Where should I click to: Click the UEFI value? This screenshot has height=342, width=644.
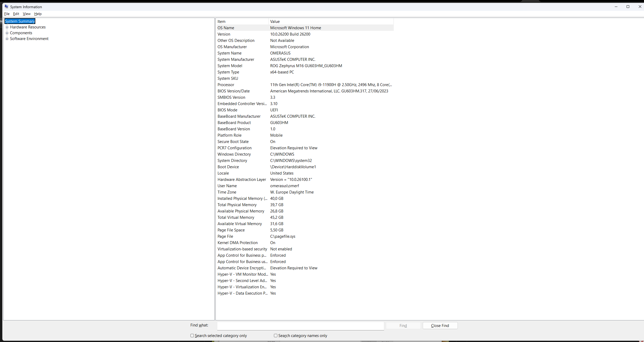tap(274, 110)
